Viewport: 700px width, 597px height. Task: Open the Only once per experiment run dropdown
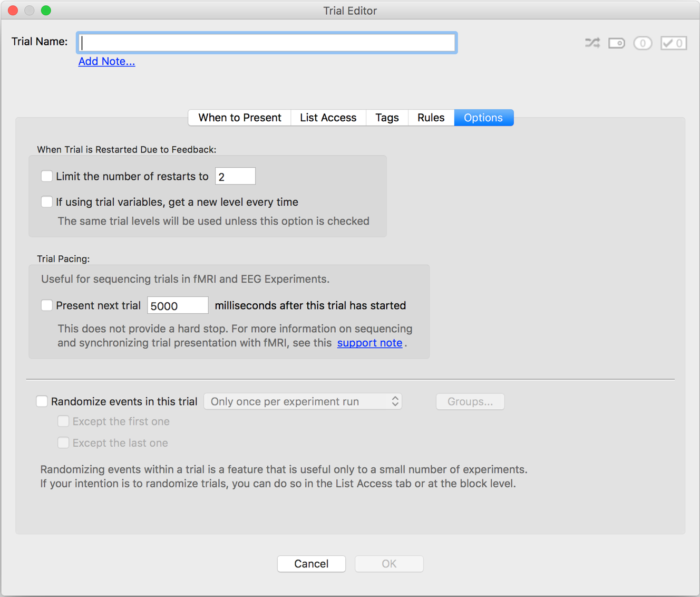pos(303,401)
